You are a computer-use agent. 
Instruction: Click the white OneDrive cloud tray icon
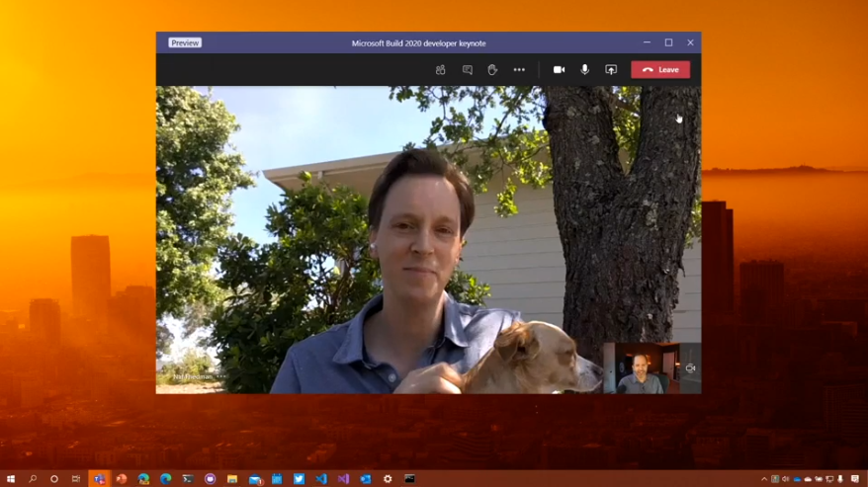808,479
